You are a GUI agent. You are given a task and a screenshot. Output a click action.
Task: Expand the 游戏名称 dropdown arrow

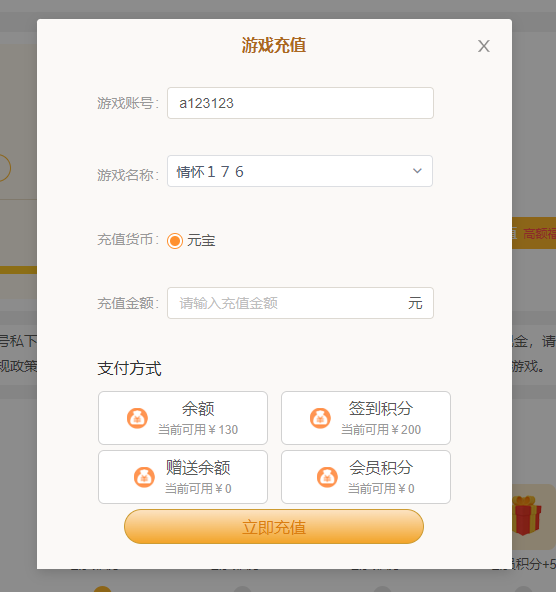tap(417, 171)
